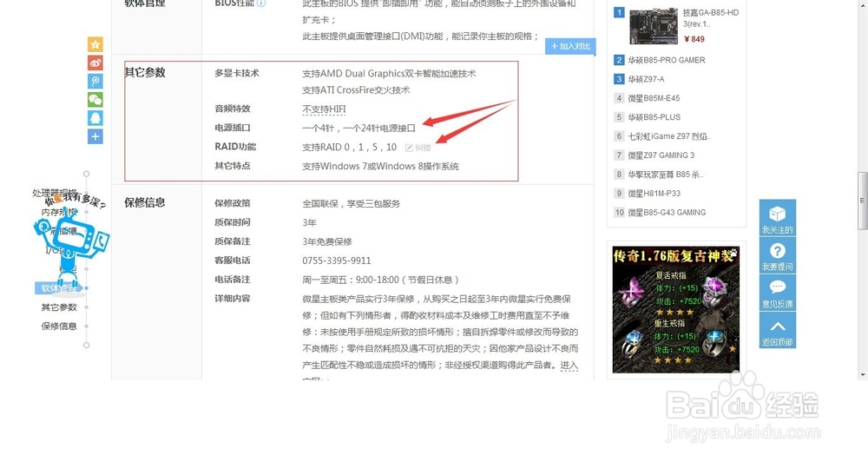Image resolution: width=868 pixels, height=462 pixels.
Task: Click 一个4针，一个24针电源接口 value text
Action: tap(358, 128)
